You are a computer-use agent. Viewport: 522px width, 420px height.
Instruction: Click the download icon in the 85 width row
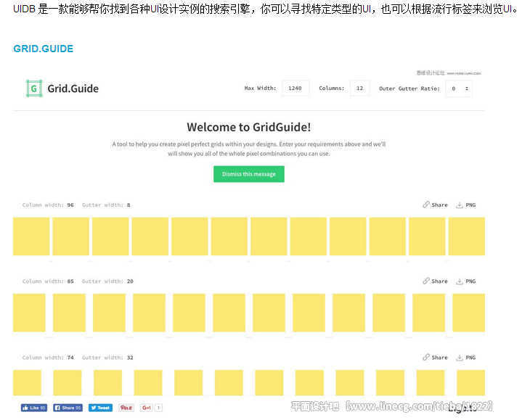pos(460,281)
